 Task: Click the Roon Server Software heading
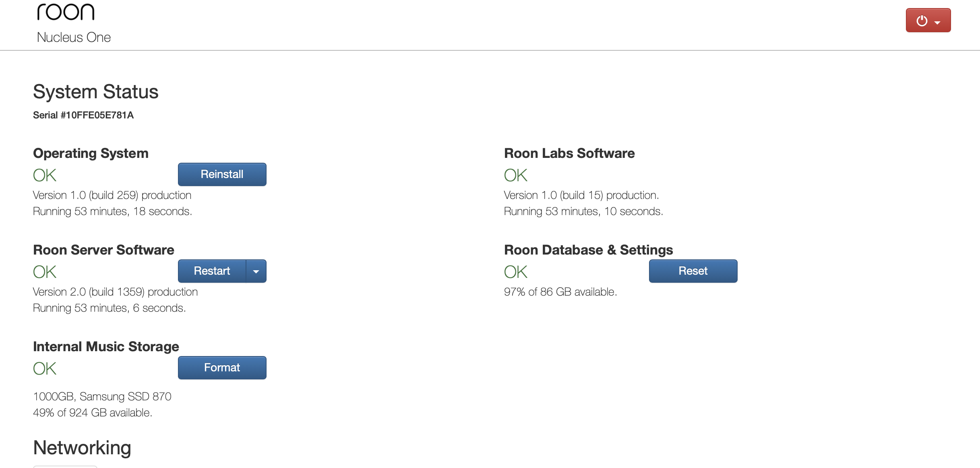click(103, 250)
